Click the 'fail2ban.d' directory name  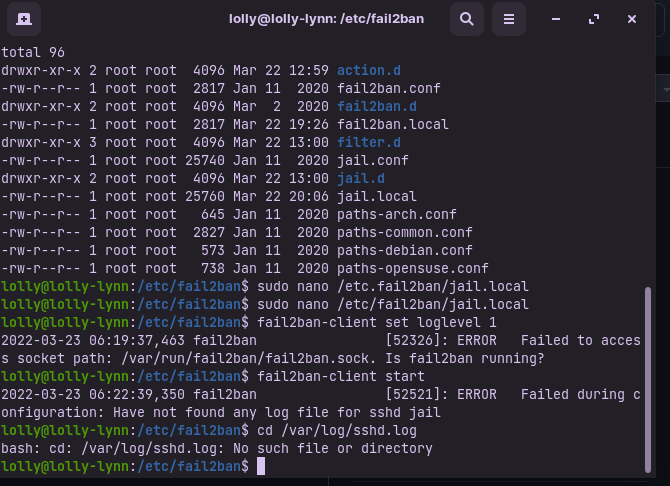[x=377, y=106]
